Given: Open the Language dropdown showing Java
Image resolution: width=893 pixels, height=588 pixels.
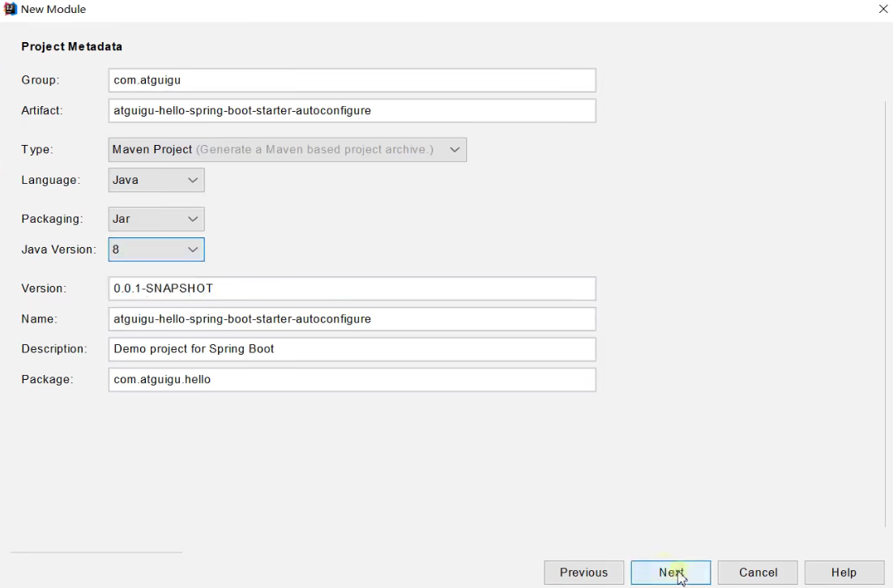Looking at the screenshot, I should click(x=156, y=180).
